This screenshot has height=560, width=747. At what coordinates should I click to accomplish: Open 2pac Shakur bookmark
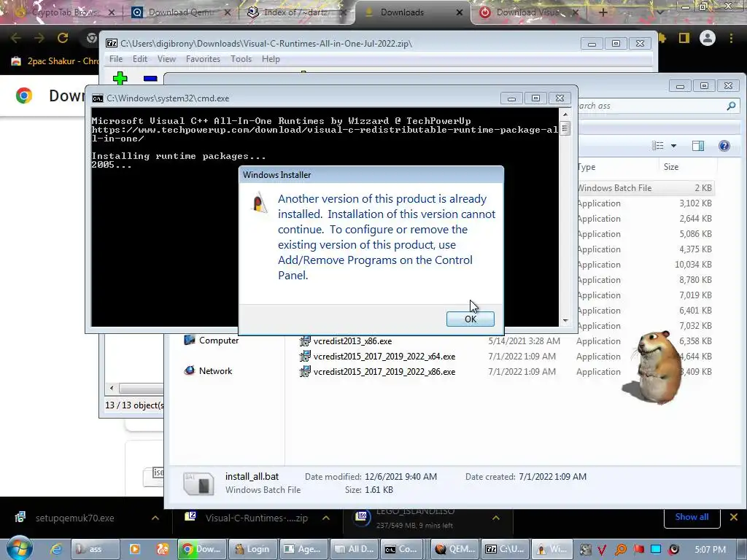coord(55,61)
